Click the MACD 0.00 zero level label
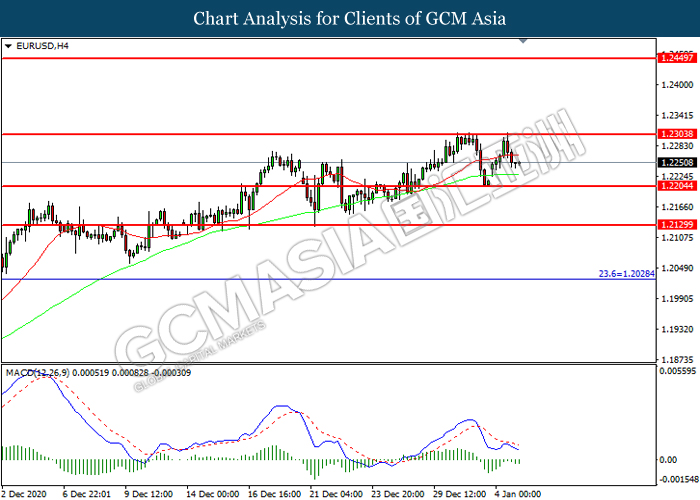Viewport: 700px width, 500px height. point(670,461)
